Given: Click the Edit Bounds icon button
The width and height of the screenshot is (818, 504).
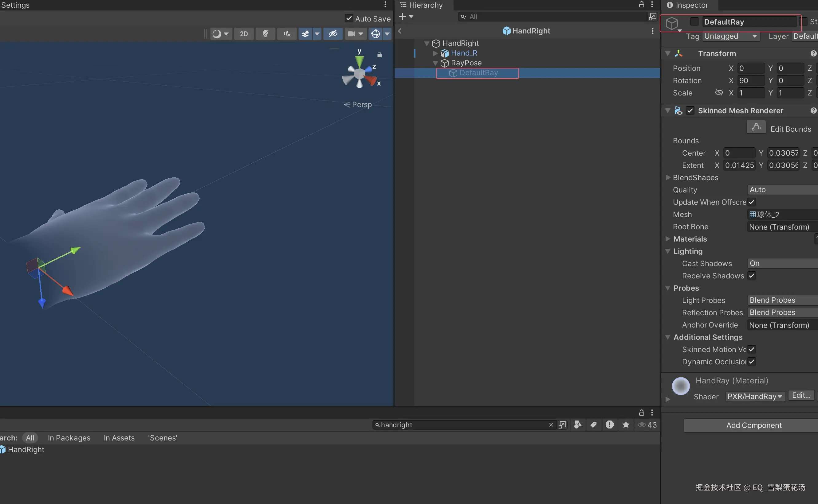Looking at the screenshot, I should pyautogui.click(x=756, y=127).
